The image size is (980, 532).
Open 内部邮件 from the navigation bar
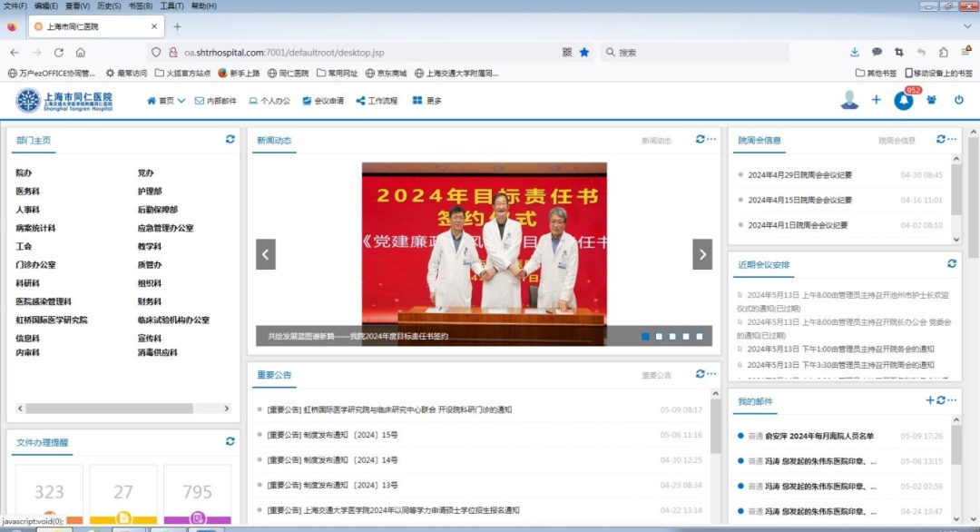coord(216,101)
